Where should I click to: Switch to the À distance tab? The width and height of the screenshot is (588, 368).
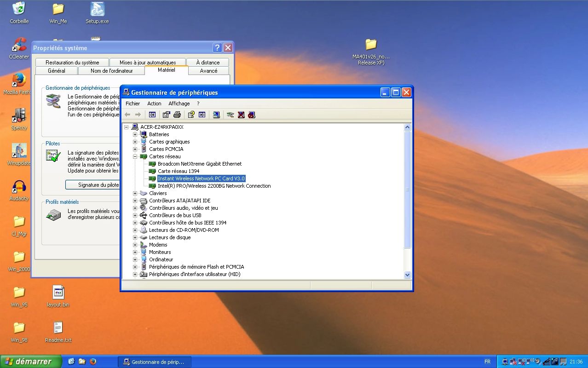208,63
